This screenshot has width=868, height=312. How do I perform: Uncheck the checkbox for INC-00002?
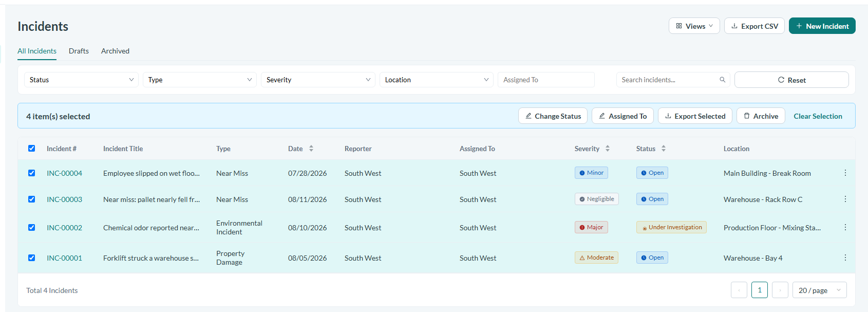(32, 227)
